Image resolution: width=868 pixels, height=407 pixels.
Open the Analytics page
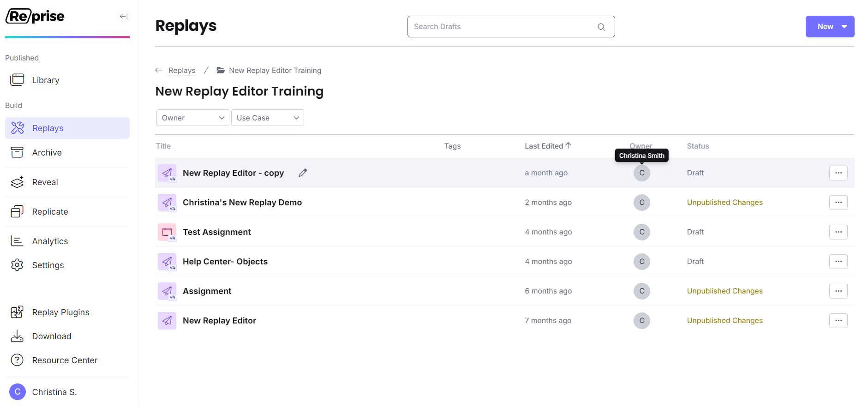click(x=67, y=241)
